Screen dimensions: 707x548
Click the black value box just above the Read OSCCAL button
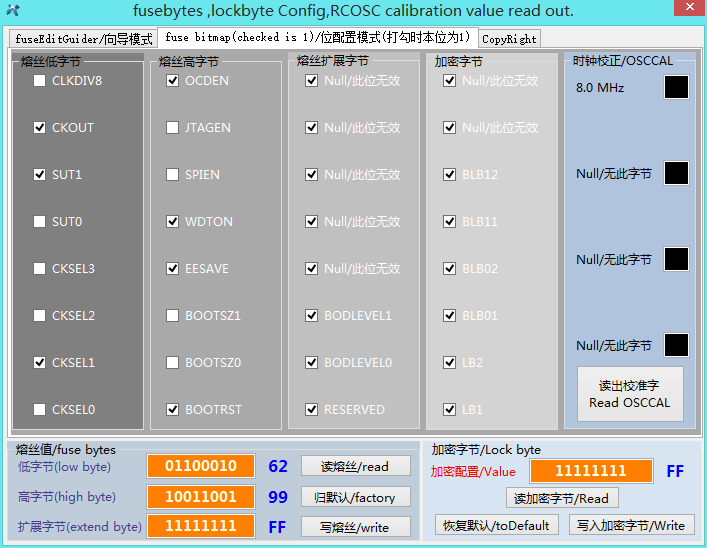[x=676, y=345]
